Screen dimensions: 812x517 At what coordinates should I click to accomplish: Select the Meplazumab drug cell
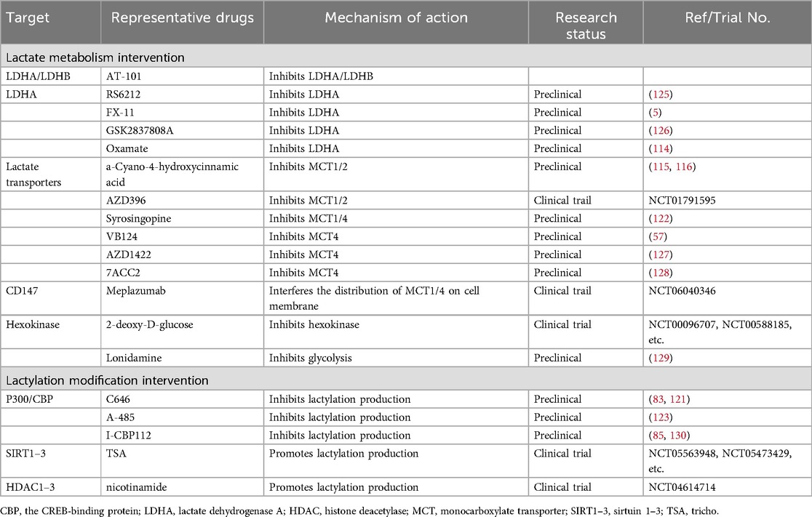[183, 298]
